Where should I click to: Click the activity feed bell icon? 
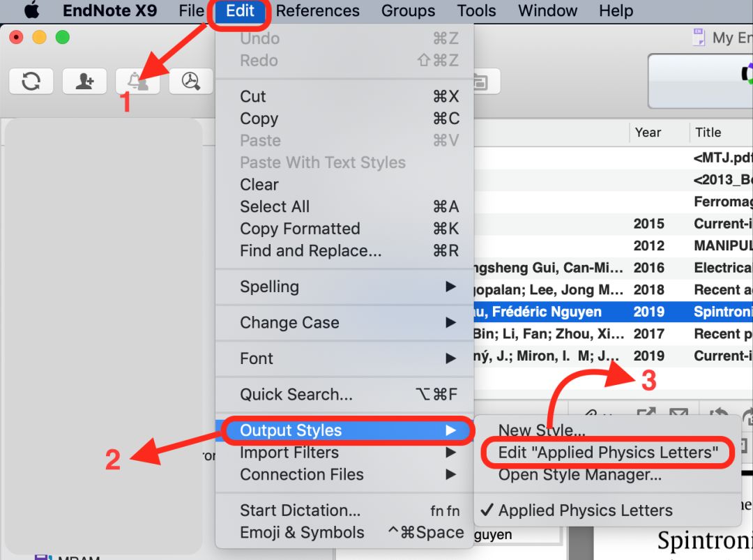coord(137,81)
